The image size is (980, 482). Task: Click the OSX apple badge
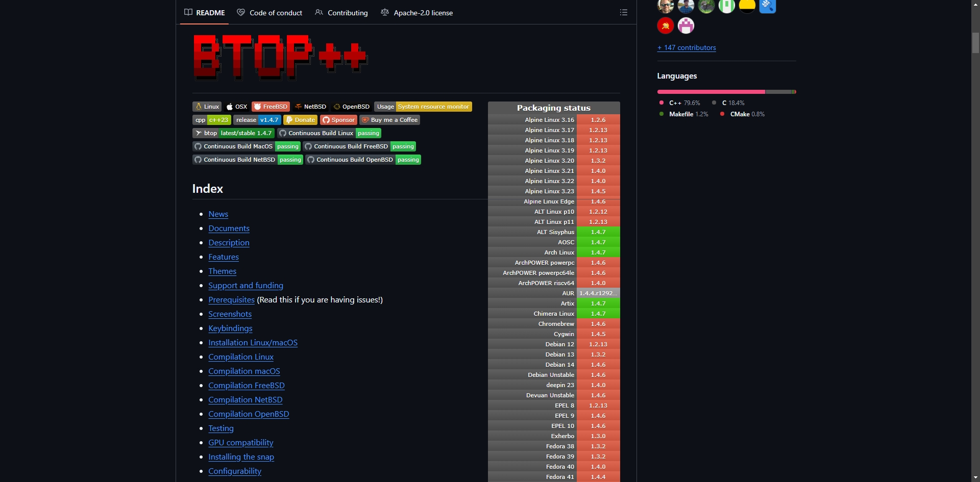[237, 107]
